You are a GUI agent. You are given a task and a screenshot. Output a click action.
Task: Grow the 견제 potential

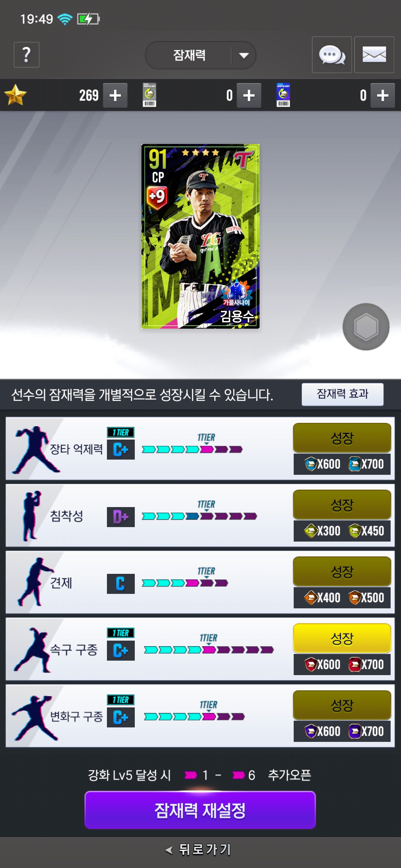tap(342, 572)
